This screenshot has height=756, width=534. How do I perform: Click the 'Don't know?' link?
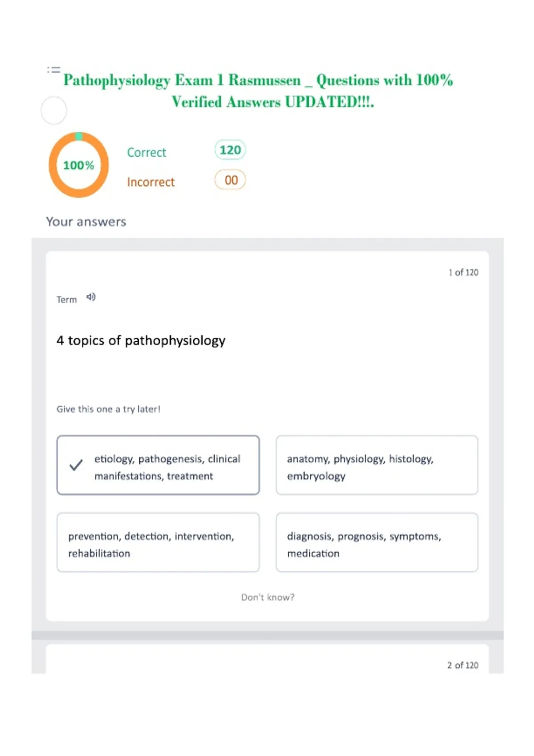[267, 597]
